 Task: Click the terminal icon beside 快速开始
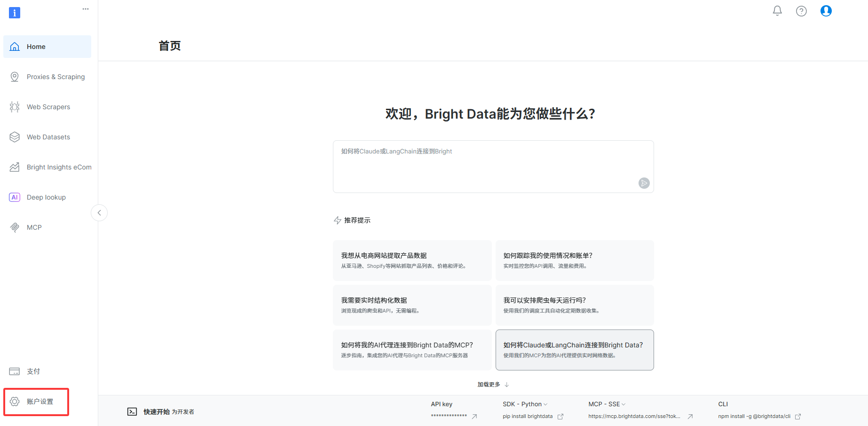[132, 412]
